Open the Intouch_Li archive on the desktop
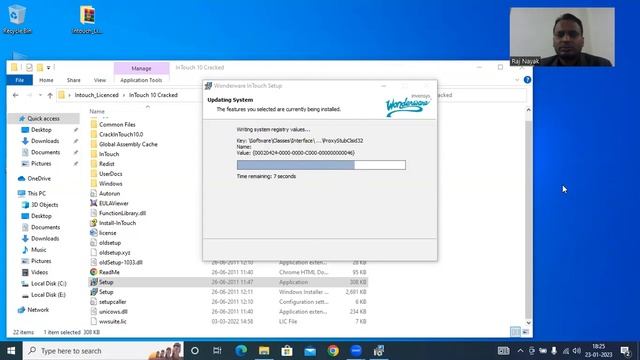Image resolution: width=640 pixels, height=360 pixels. pyautogui.click(x=87, y=20)
